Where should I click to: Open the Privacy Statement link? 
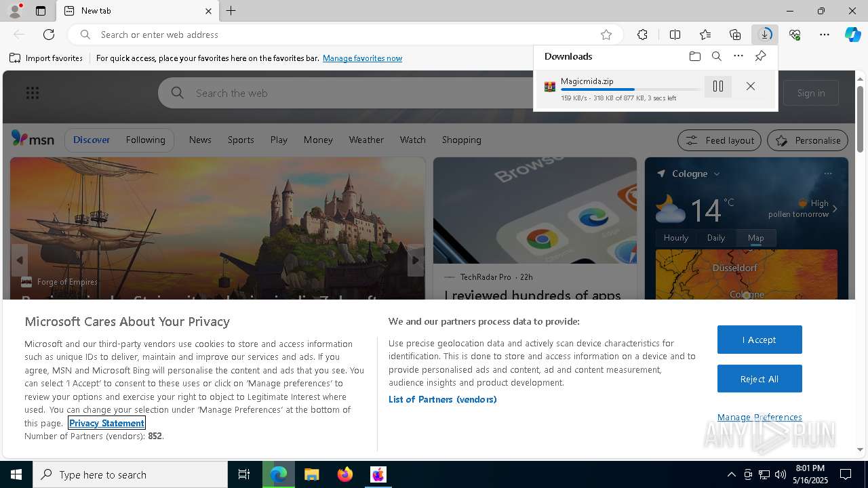pyautogui.click(x=106, y=423)
